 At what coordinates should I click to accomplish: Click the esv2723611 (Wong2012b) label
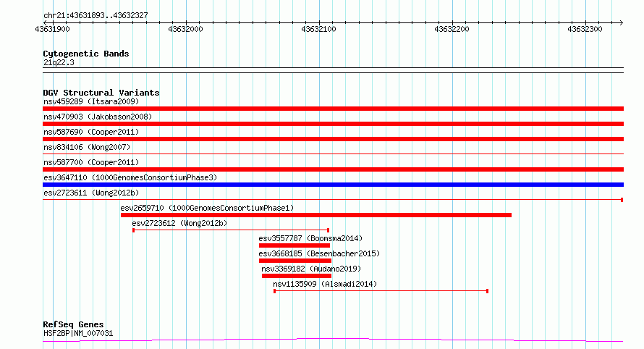coord(91,193)
